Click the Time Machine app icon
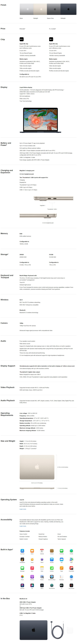 tap(52, 585)
